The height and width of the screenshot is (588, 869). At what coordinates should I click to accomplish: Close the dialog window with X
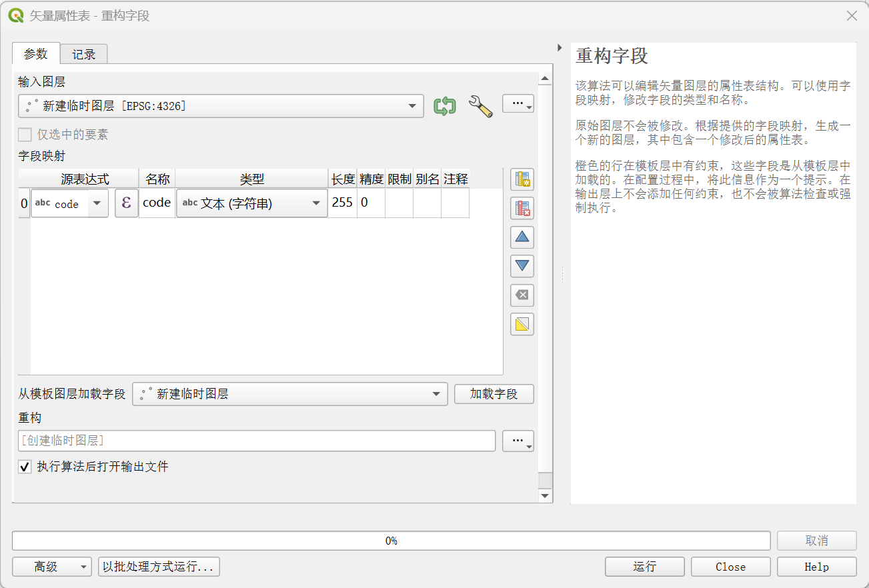click(x=852, y=15)
